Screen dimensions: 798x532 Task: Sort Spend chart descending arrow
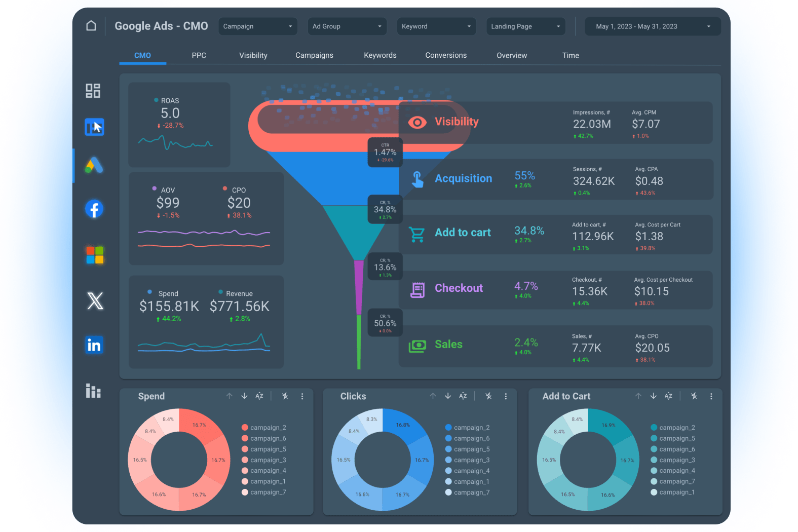point(244,396)
